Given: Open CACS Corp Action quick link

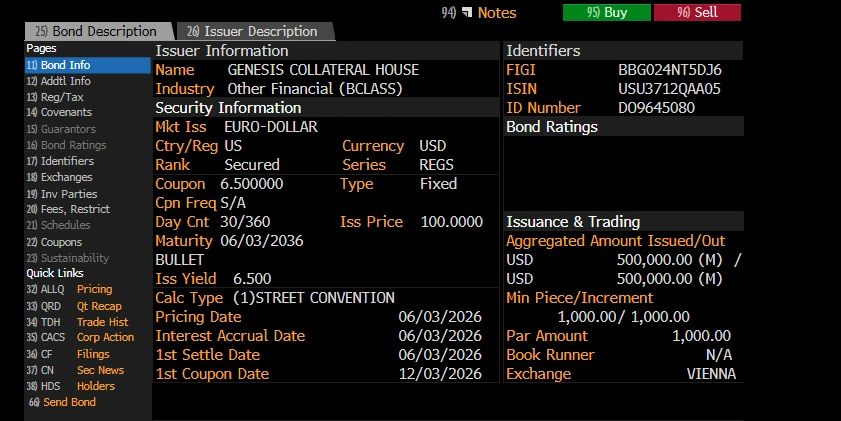Looking at the screenshot, I should [80, 337].
